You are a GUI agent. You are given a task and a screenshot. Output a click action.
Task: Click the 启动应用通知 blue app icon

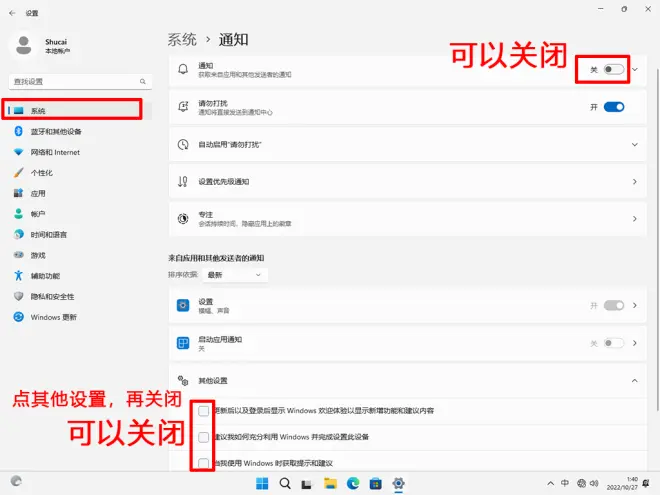(183, 343)
